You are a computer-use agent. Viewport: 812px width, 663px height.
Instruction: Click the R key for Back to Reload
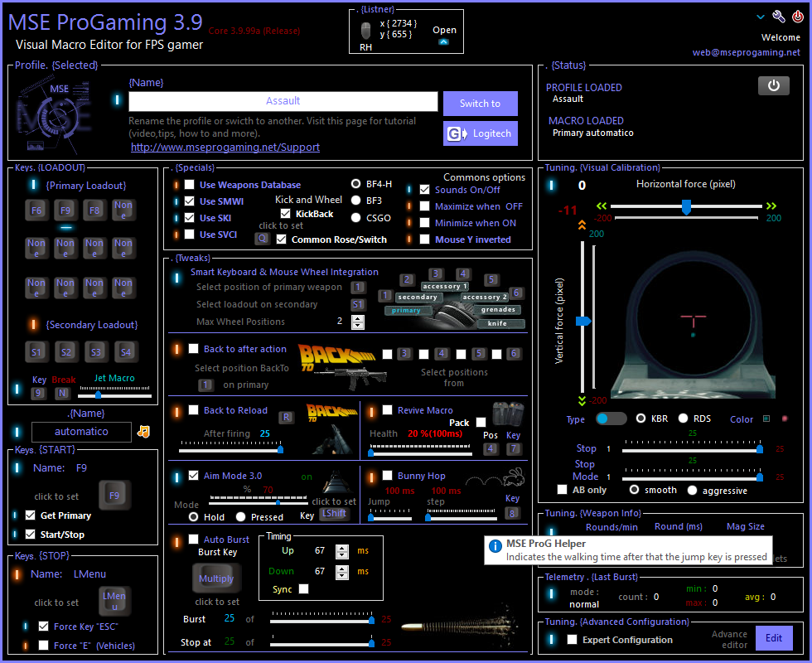click(x=287, y=418)
